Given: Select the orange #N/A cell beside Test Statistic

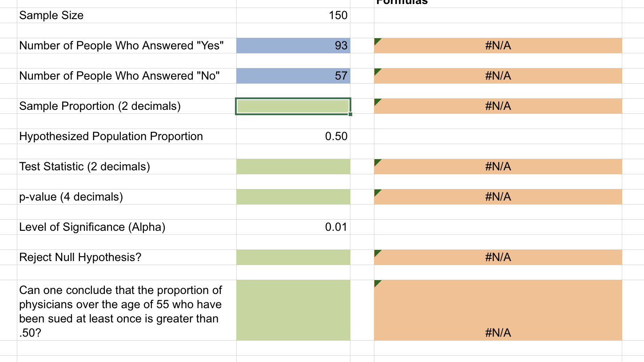Looking at the screenshot, I should pos(497,166).
